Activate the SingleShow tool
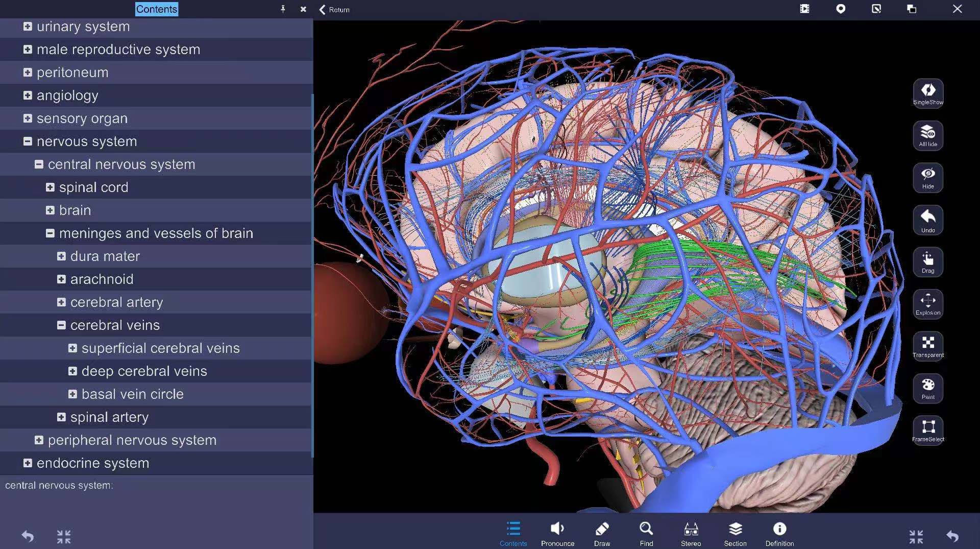Image resolution: width=980 pixels, height=549 pixels. pyautogui.click(x=927, y=93)
